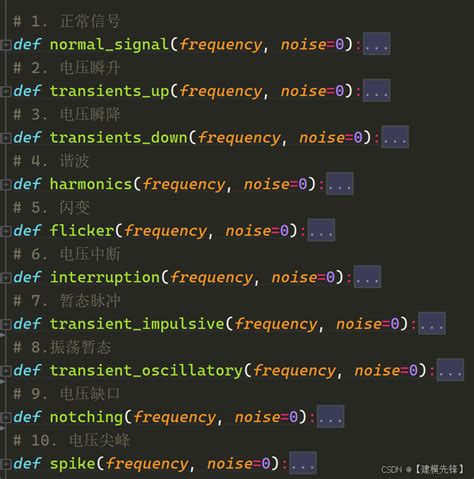The image size is (474, 479).
Task: Unfold the ellipsis placeholder after spike
Action: 303,463
